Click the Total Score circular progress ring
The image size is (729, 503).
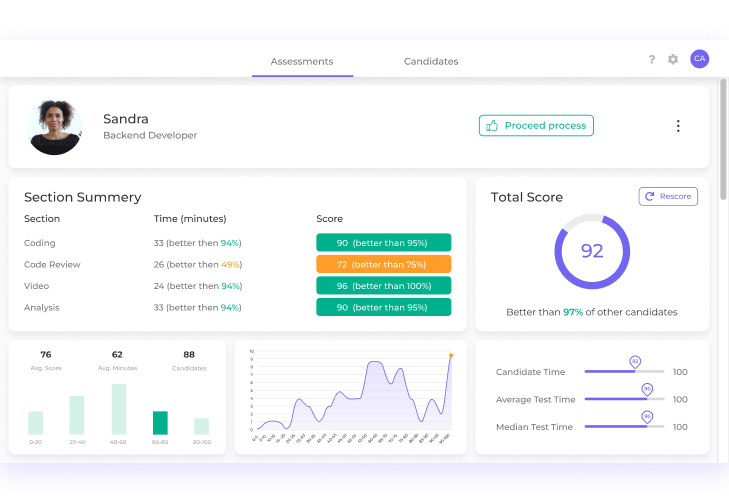tap(592, 251)
